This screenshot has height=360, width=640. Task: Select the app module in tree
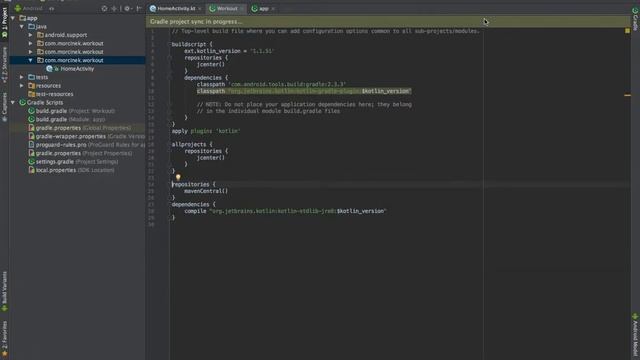click(x=29, y=18)
